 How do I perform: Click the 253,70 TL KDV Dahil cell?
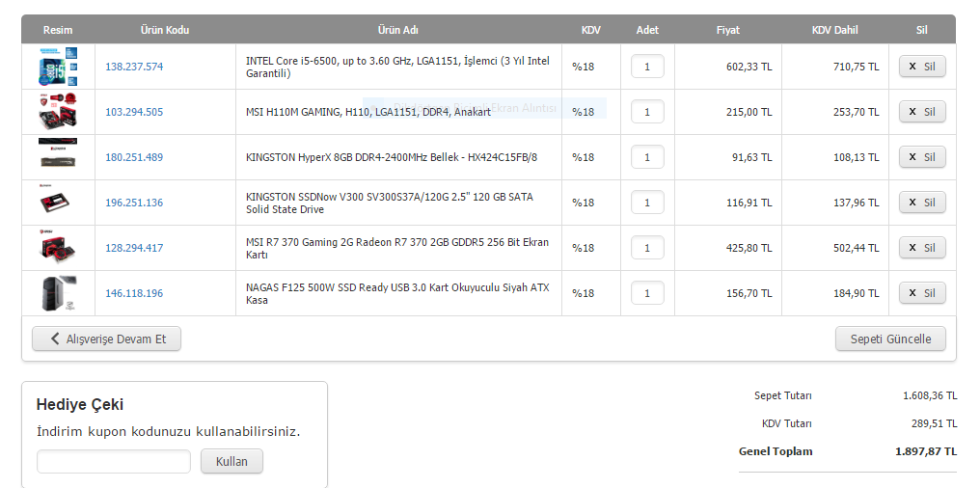pos(856,112)
